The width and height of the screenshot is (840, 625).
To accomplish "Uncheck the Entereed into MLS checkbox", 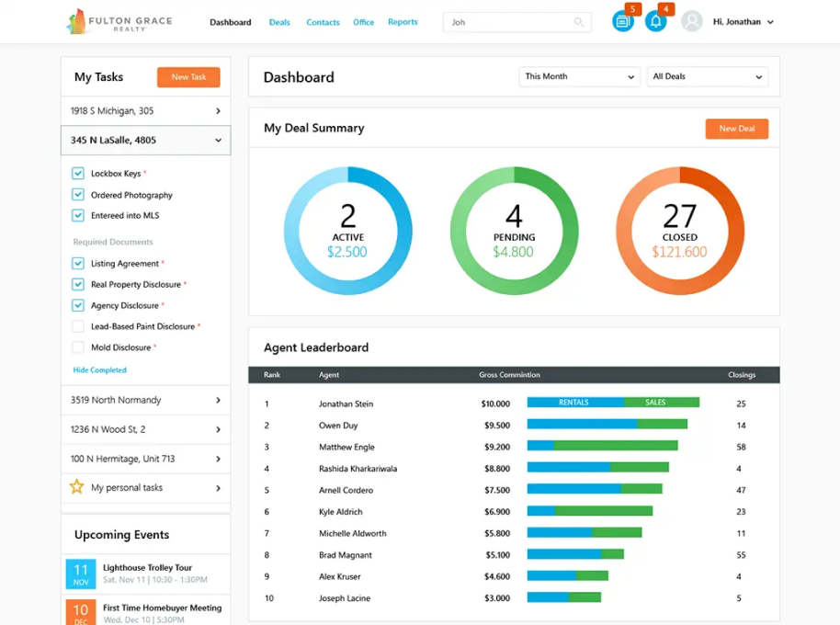I will click(x=78, y=215).
